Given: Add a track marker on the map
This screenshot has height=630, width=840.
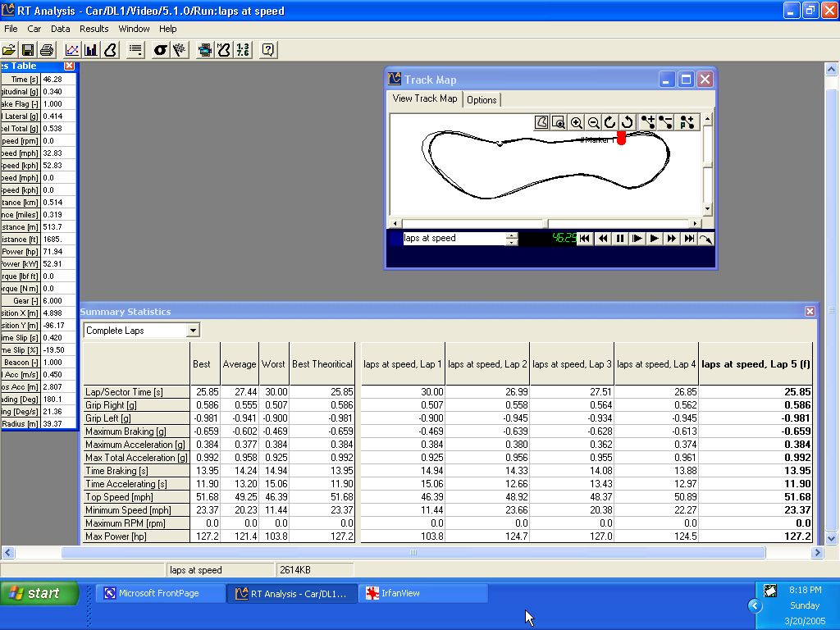Looking at the screenshot, I should [x=648, y=122].
